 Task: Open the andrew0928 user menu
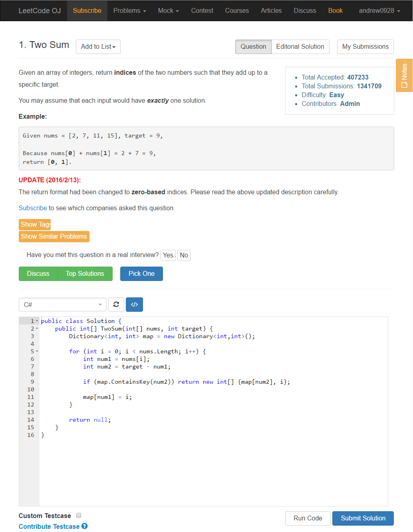[x=379, y=11]
